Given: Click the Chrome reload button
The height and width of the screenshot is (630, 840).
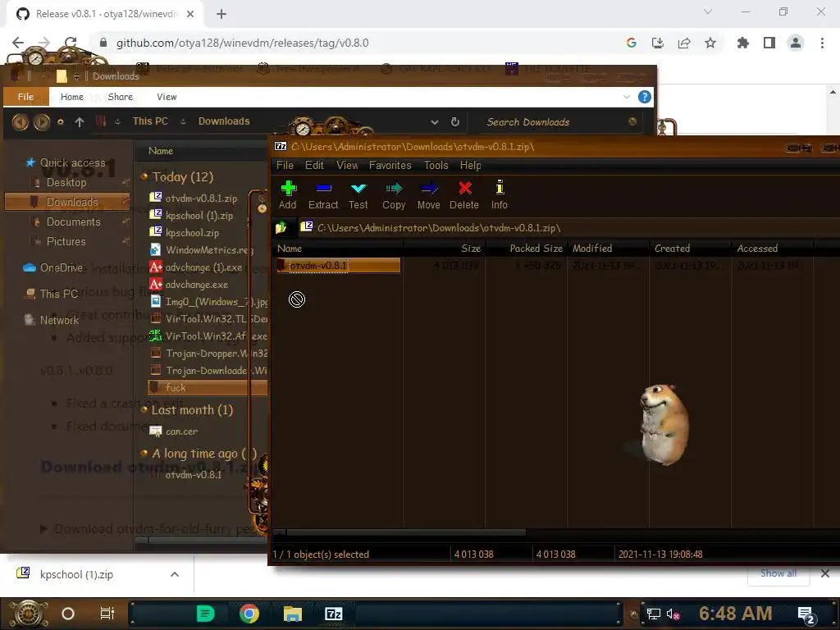Looking at the screenshot, I should pos(71,43).
